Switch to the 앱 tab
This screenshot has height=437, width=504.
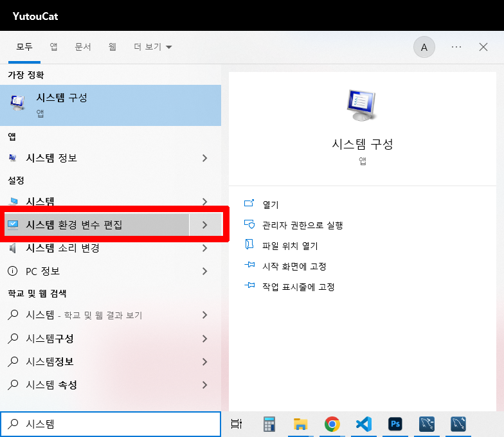pyautogui.click(x=54, y=47)
